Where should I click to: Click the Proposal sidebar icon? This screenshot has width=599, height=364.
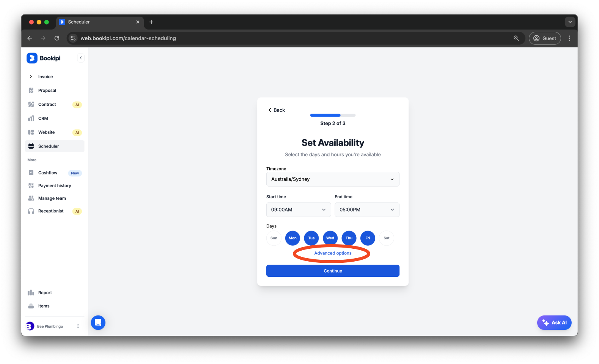pos(31,91)
